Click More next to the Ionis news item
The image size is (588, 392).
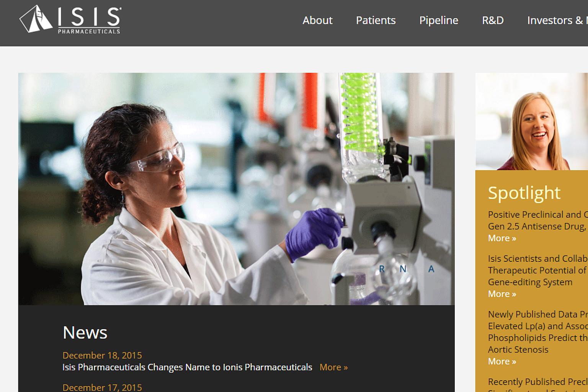[x=333, y=367]
